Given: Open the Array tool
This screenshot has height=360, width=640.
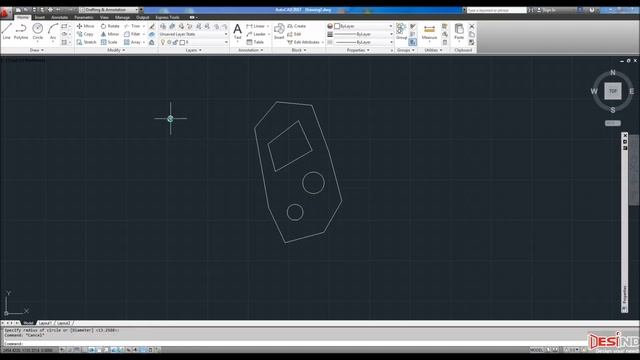Looking at the screenshot, I should pos(133,42).
